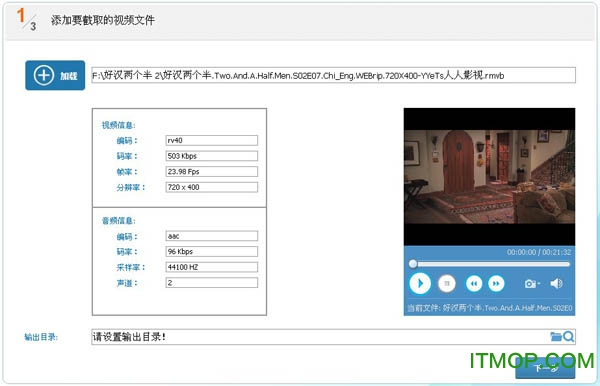Click the 音频信息 heading
600x386 pixels.
pyautogui.click(x=119, y=221)
